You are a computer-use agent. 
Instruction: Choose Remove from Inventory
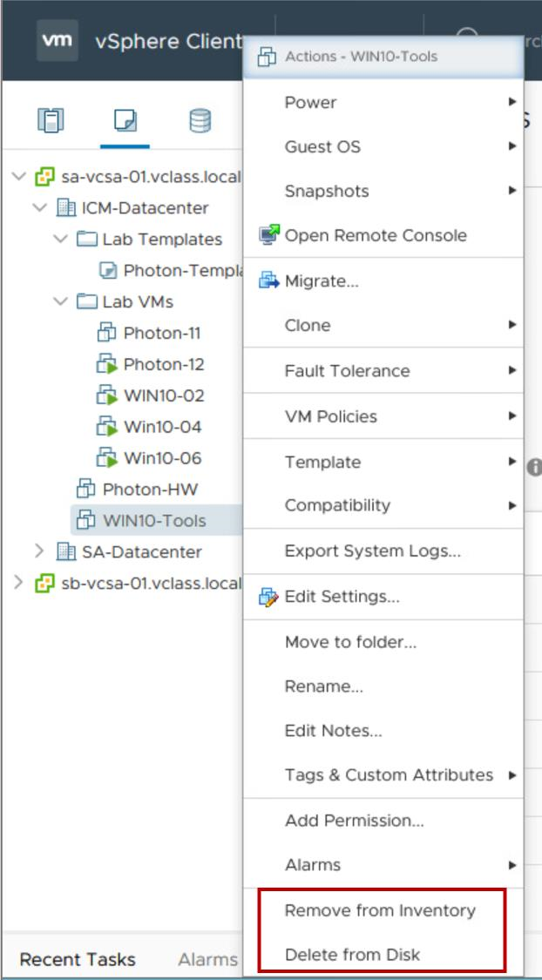pos(380,910)
